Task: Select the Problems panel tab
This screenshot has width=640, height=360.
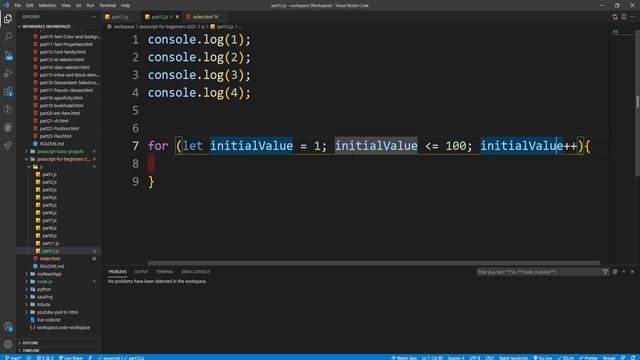Action: (x=118, y=272)
